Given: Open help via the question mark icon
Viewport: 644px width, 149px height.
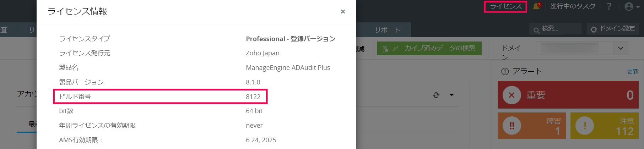Looking at the screenshot, I should 609,6.
